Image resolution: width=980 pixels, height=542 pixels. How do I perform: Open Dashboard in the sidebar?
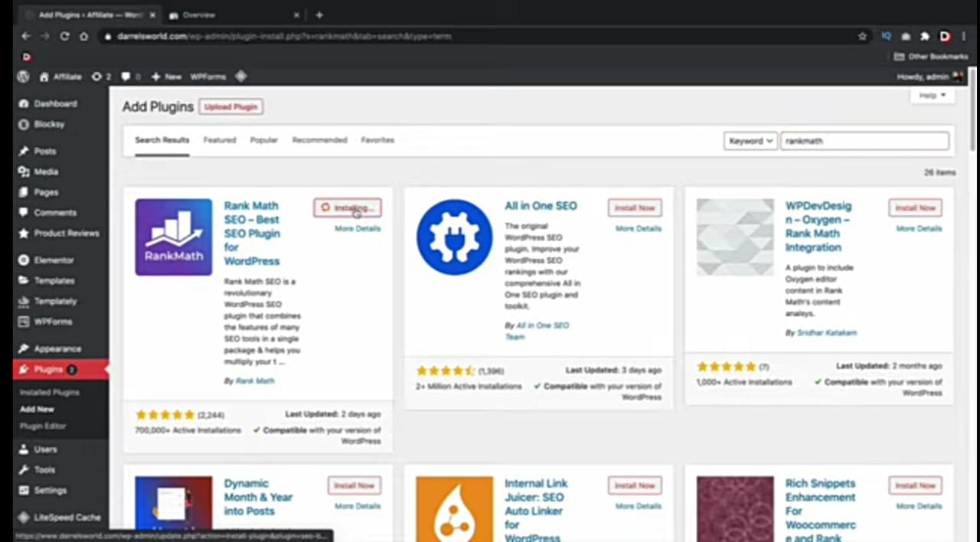point(54,103)
